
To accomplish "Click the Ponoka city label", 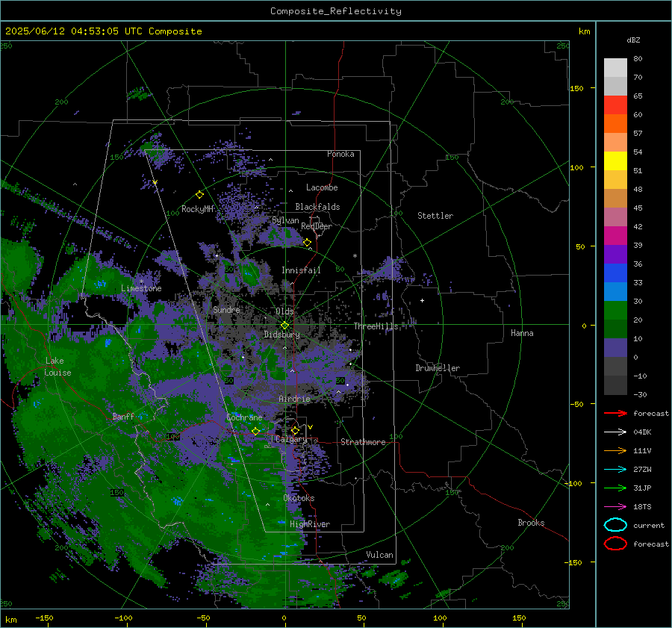I will [x=340, y=154].
